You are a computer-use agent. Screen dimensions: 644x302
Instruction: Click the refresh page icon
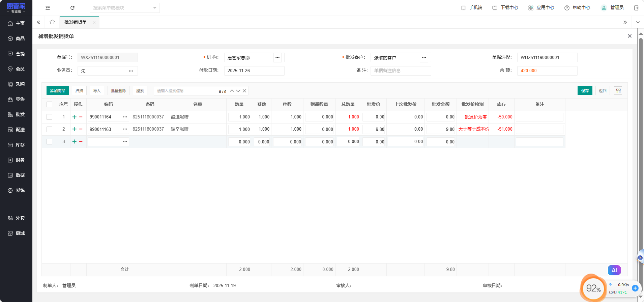pyautogui.click(x=72, y=8)
